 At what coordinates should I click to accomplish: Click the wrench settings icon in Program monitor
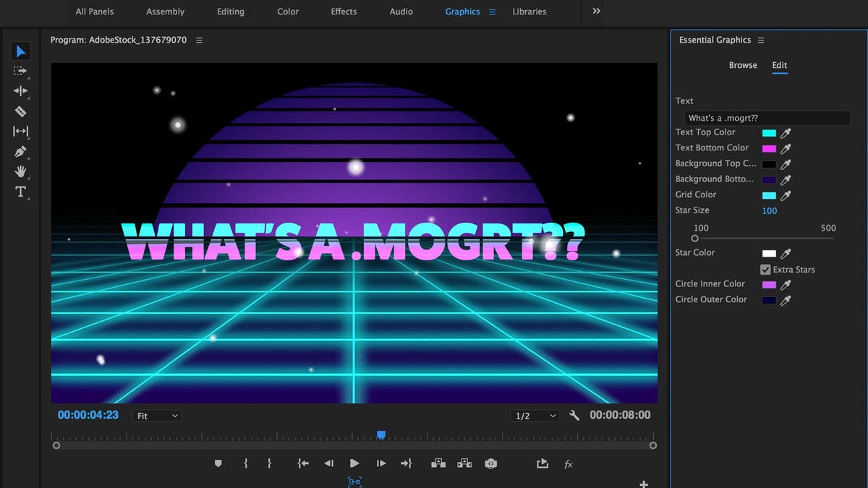coord(574,415)
